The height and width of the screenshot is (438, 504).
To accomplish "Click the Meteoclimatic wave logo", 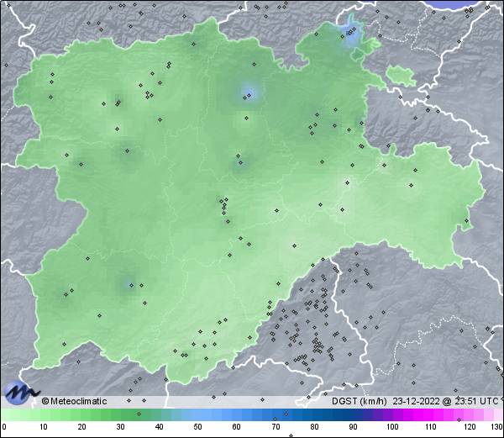I will (x=21, y=393).
